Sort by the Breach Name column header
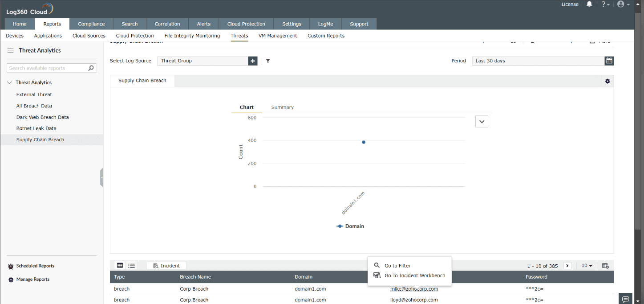 point(195,277)
